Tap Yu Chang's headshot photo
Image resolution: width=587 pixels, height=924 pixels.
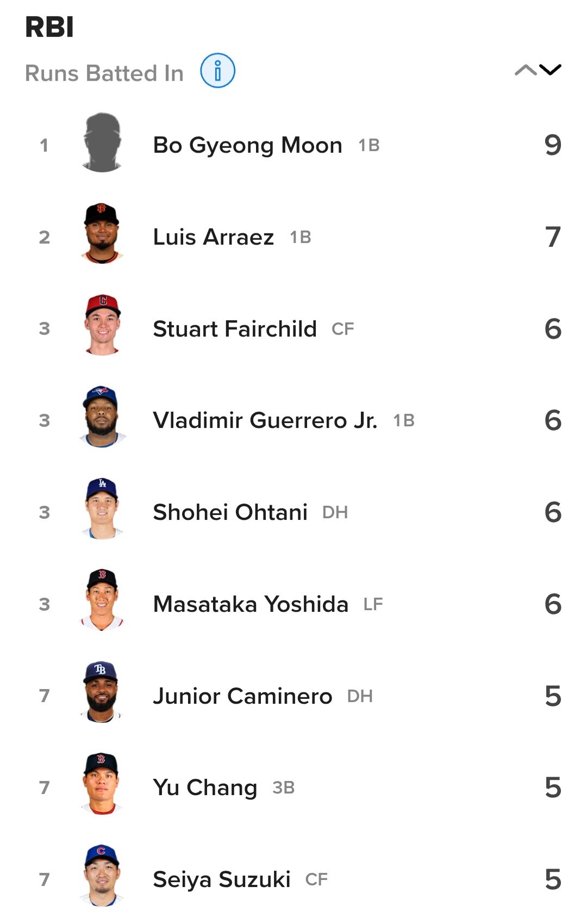pos(102,784)
